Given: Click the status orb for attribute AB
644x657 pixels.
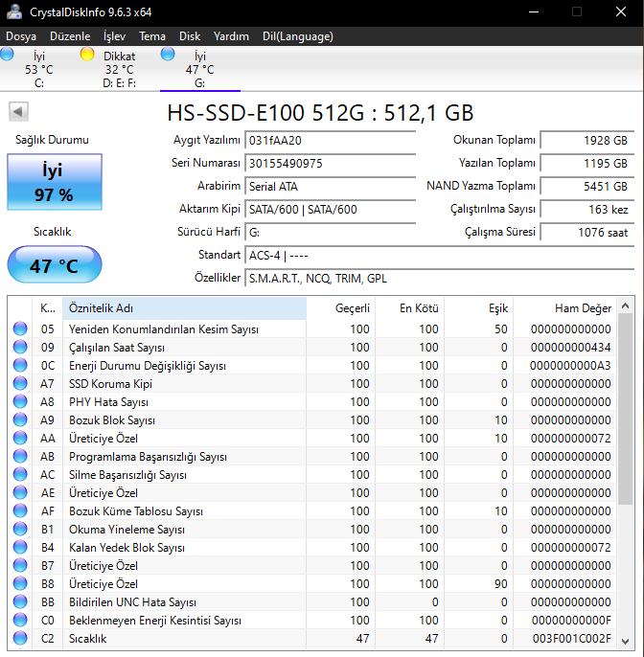Looking at the screenshot, I should [x=20, y=456].
